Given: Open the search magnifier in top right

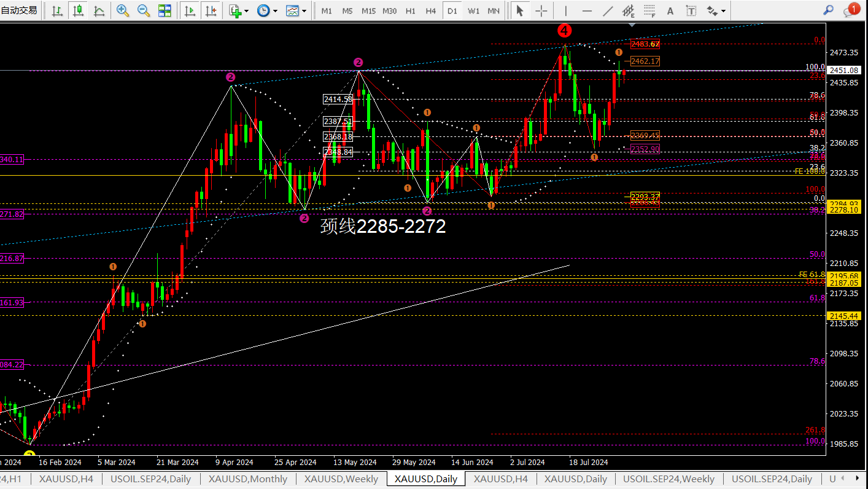Looking at the screenshot, I should point(828,10).
